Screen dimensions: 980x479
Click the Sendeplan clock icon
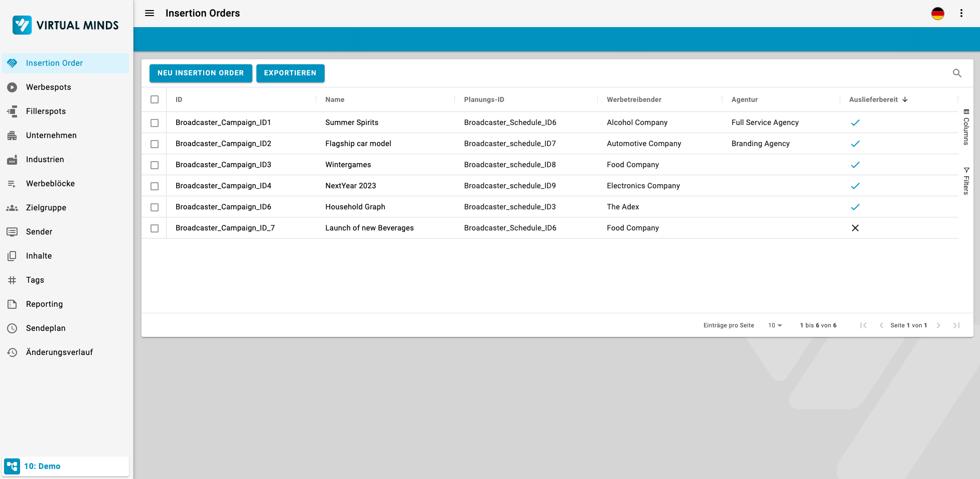(x=12, y=328)
